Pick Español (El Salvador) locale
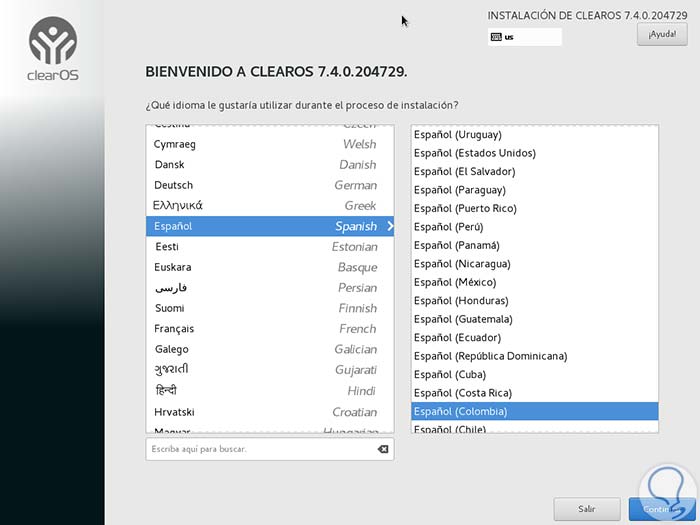Image resolution: width=700 pixels, height=525 pixels. click(534, 172)
